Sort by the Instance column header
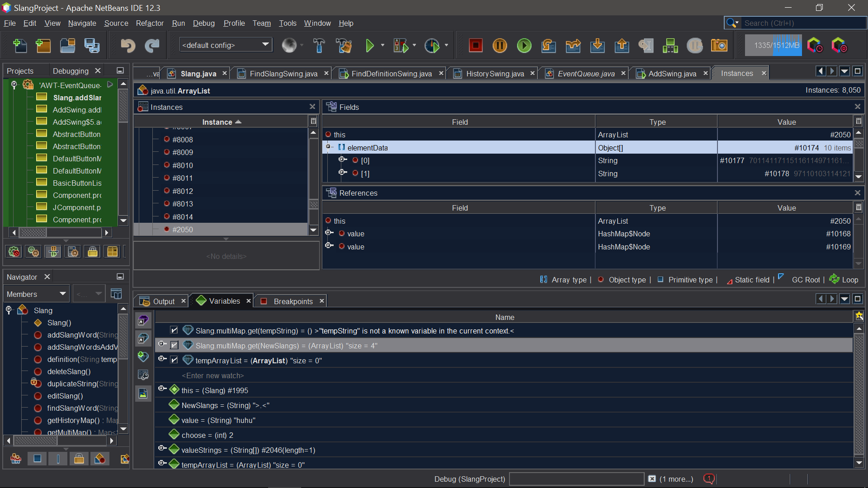 [222, 122]
